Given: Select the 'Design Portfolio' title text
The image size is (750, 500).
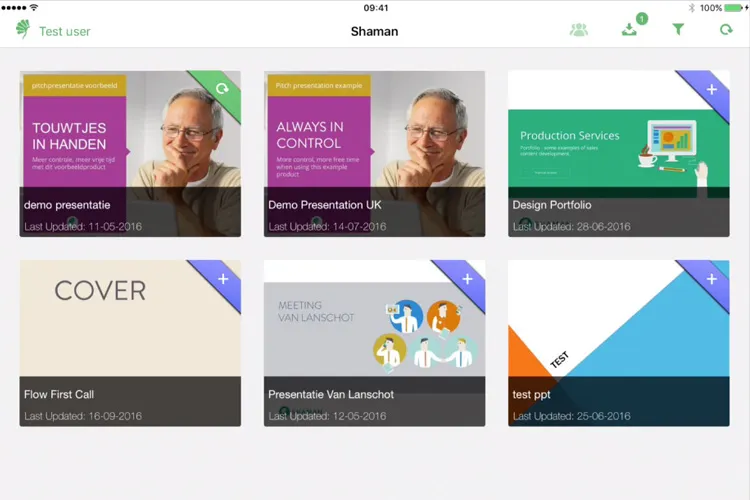Looking at the screenshot, I should tap(552, 205).
